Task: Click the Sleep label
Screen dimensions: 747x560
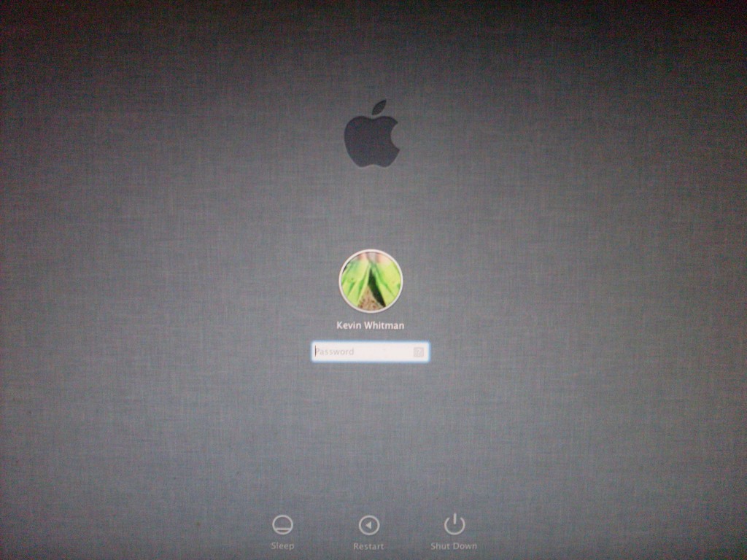Action: click(282, 546)
